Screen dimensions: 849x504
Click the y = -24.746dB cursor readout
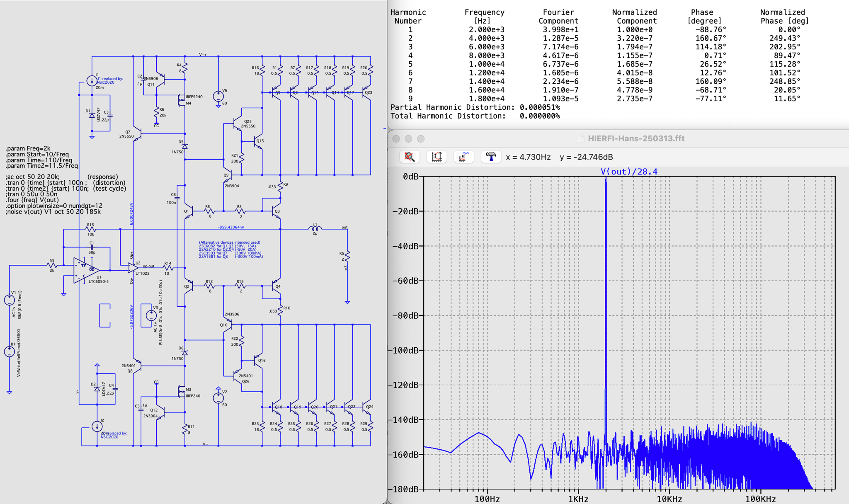(x=586, y=157)
